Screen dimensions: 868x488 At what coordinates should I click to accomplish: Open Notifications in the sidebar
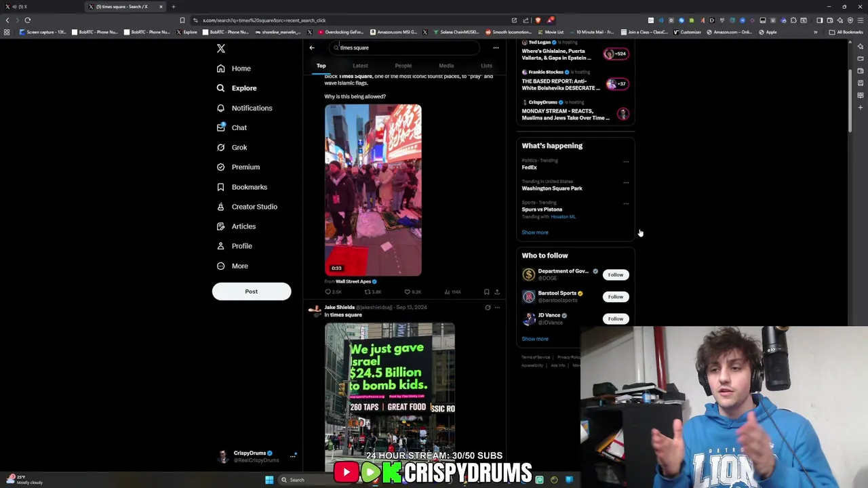click(244, 108)
